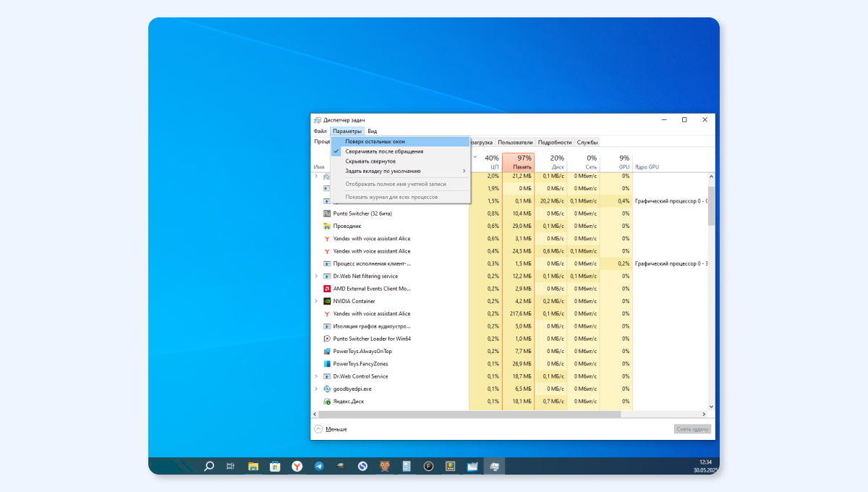The height and width of the screenshot is (492, 868).
Task: Sort by the Диск 20% column header
Action: (550, 162)
